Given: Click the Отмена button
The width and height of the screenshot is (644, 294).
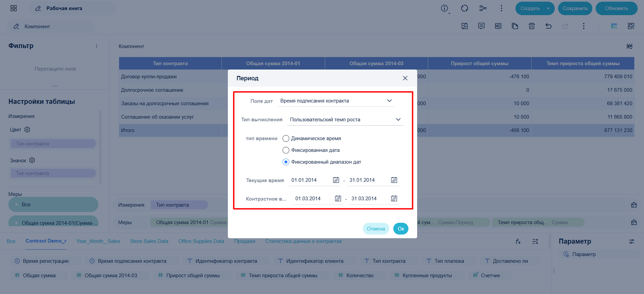Looking at the screenshot, I should tap(376, 229).
